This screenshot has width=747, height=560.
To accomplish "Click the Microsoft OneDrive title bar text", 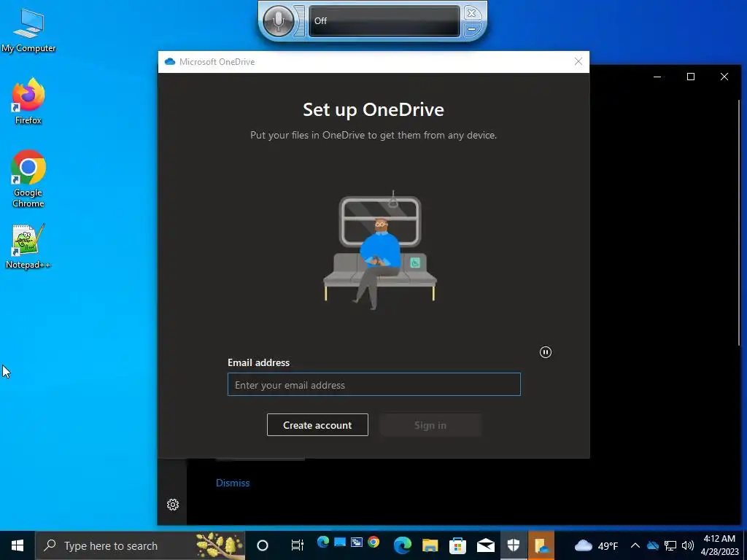I will point(217,61).
